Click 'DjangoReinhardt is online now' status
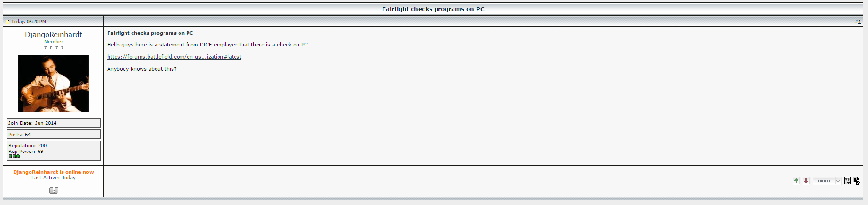This screenshot has height=205, width=868. [54, 172]
